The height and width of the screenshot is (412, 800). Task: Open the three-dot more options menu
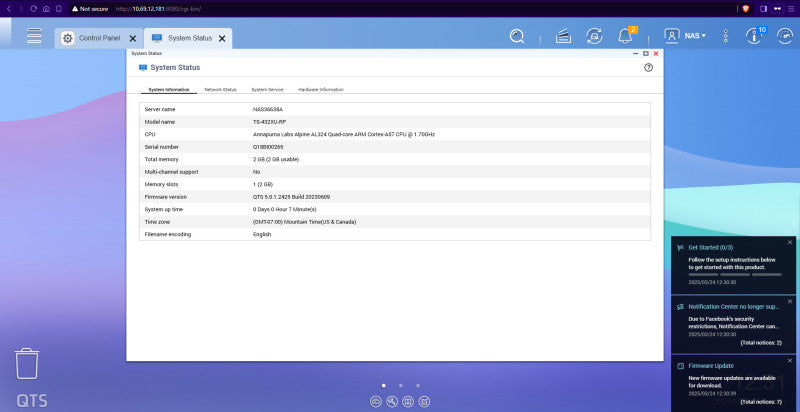(726, 36)
